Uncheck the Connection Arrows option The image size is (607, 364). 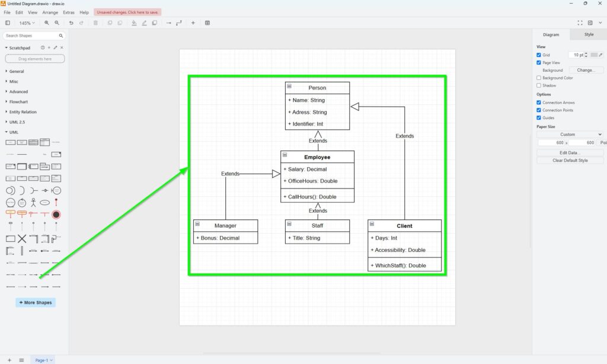pos(539,103)
